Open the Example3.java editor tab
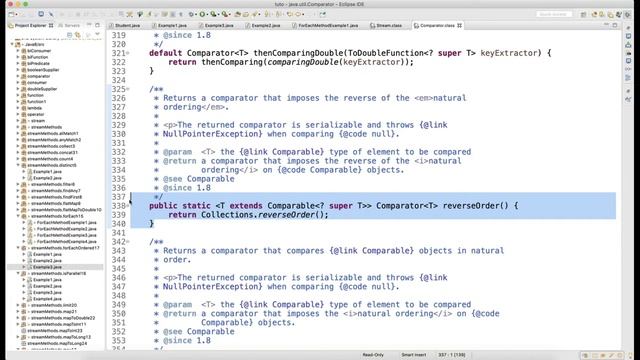This screenshot has width=640, height=360. tap(216, 25)
